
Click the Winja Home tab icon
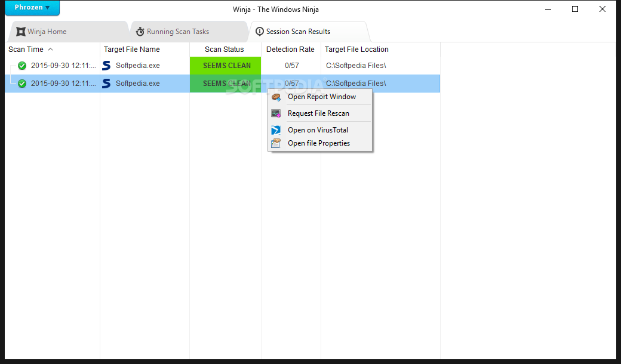(x=20, y=32)
